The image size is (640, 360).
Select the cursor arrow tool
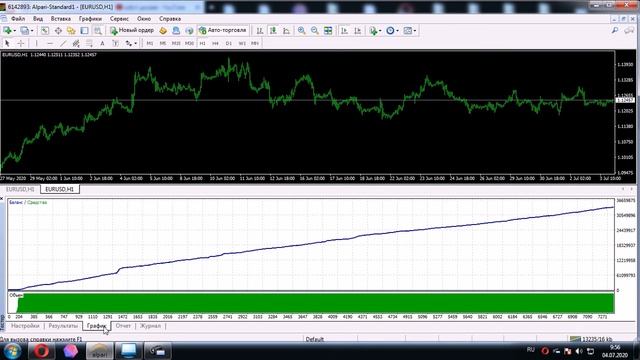click(7, 43)
